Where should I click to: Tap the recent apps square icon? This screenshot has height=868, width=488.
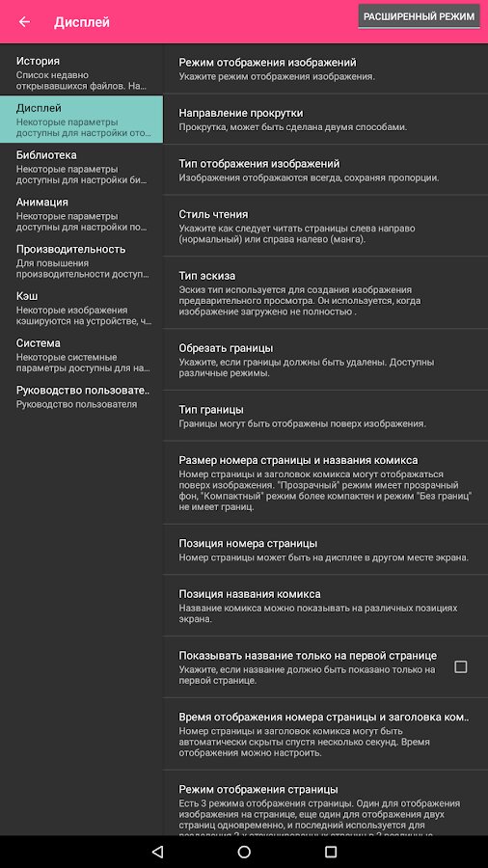tap(331, 852)
